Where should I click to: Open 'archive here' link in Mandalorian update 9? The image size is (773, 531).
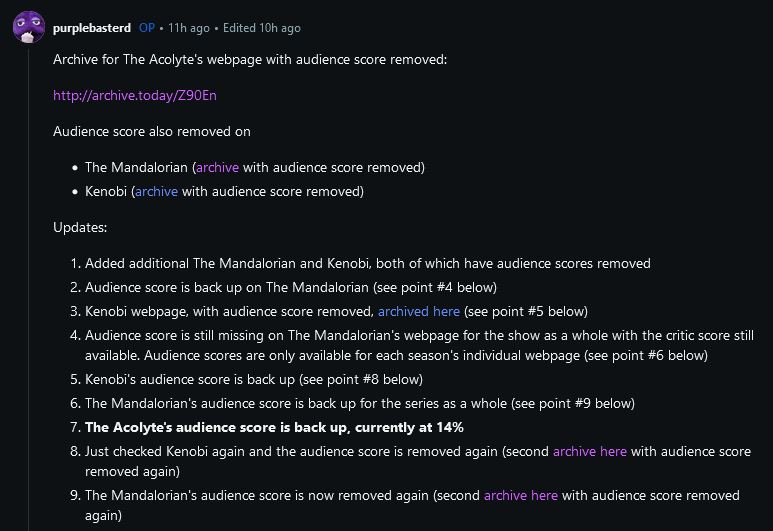pos(520,495)
